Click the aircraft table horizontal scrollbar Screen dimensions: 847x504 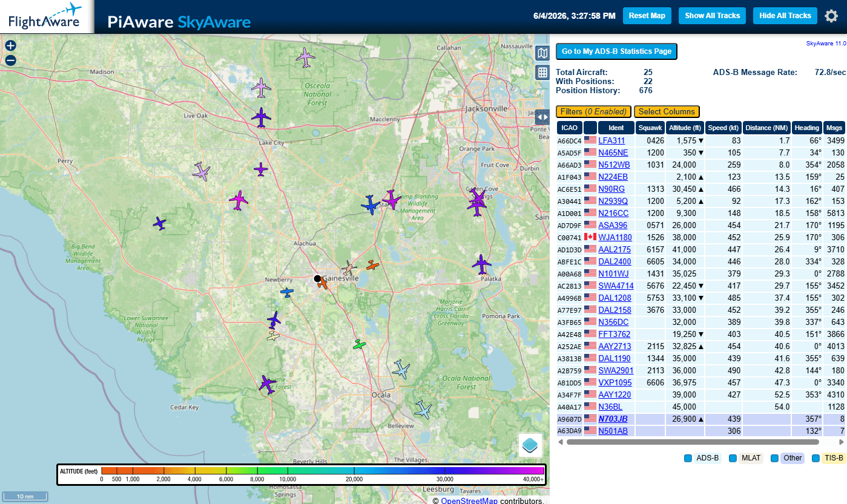pos(693,442)
